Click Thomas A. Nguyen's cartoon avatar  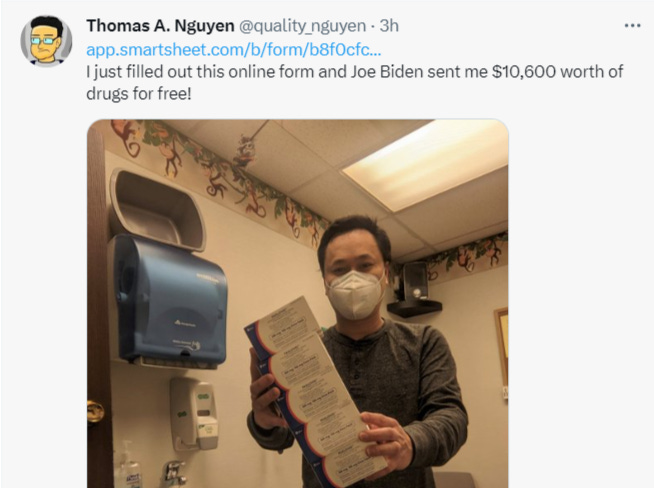46,41
